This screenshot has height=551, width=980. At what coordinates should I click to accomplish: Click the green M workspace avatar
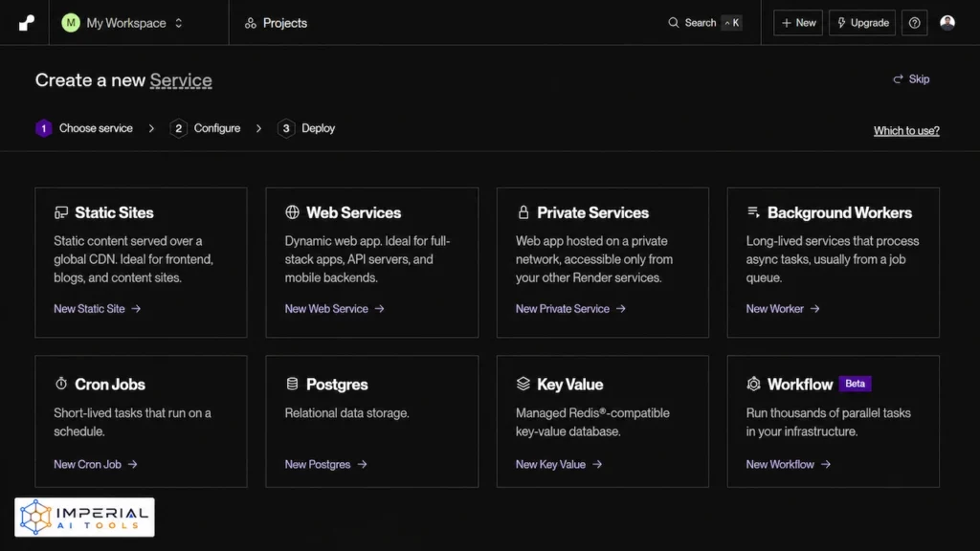pyautogui.click(x=71, y=23)
